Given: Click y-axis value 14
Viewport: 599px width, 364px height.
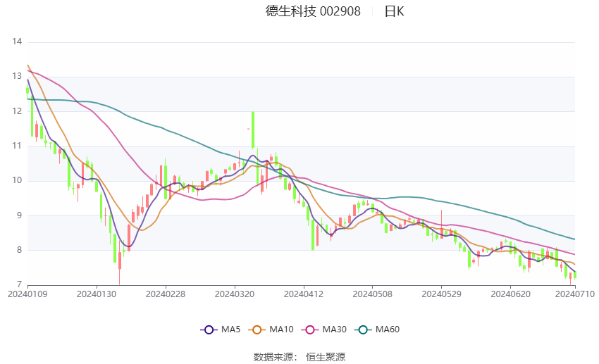Looking at the screenshot, I should pos(17,42).
